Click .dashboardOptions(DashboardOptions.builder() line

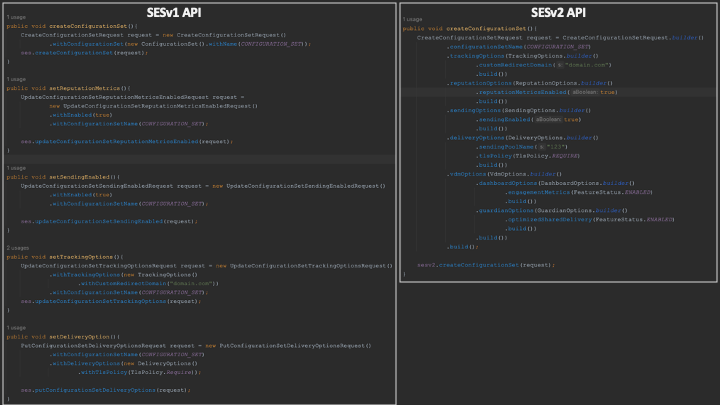pos(555,183)
